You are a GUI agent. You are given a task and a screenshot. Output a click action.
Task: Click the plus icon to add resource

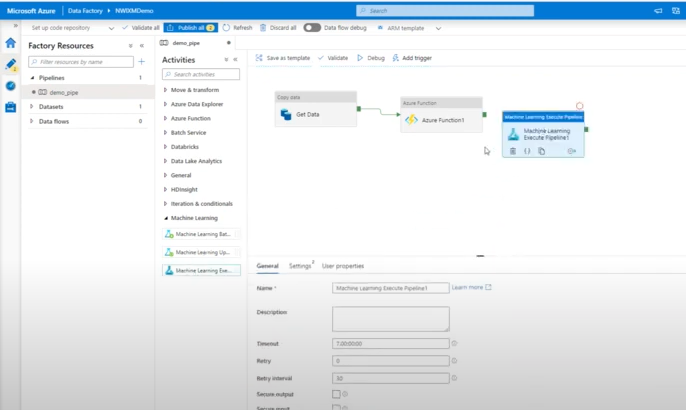[141, 62]
